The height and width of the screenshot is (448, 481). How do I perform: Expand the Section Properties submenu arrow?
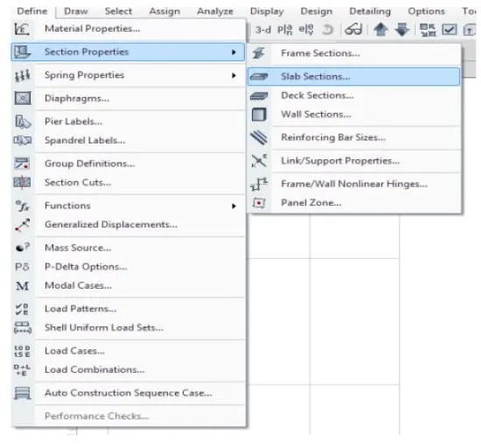tap(234, 52)
